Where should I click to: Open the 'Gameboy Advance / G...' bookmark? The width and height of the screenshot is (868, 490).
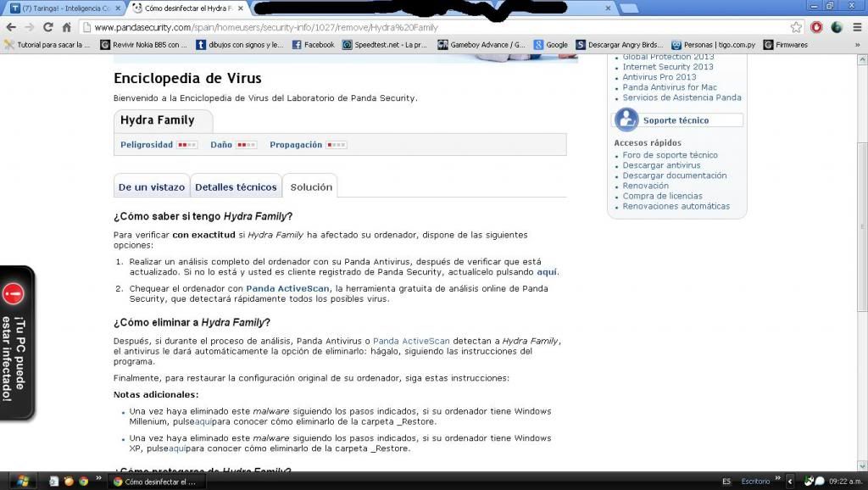pyautogui.click(x=481, y=45)
